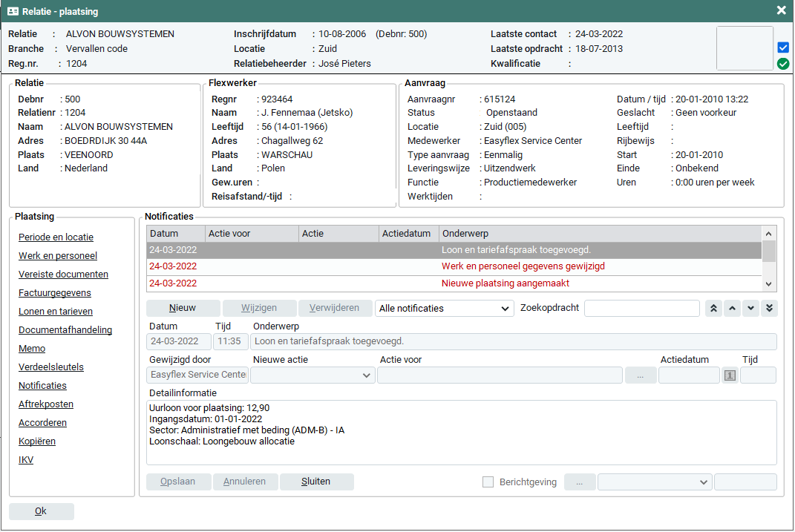Enable the Berichtgeving checkbox
Viewport: 795px width, 532px height.
(x=488, y=482)
